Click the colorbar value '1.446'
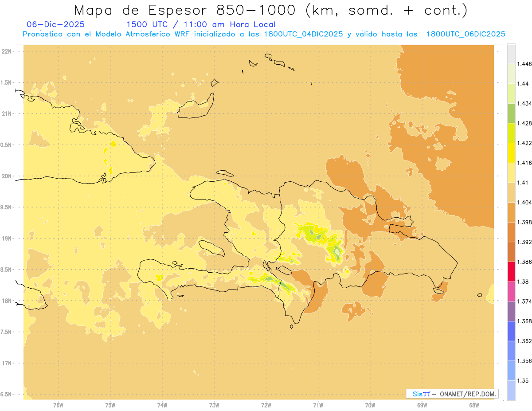This screenshot has width=532, height=411. tap(524, 64)
